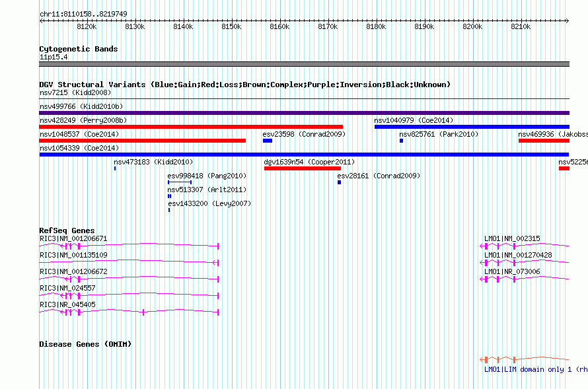Open the Cytogenetic Bands track title
The image size is (588, 389).
(x=79, y=49)
